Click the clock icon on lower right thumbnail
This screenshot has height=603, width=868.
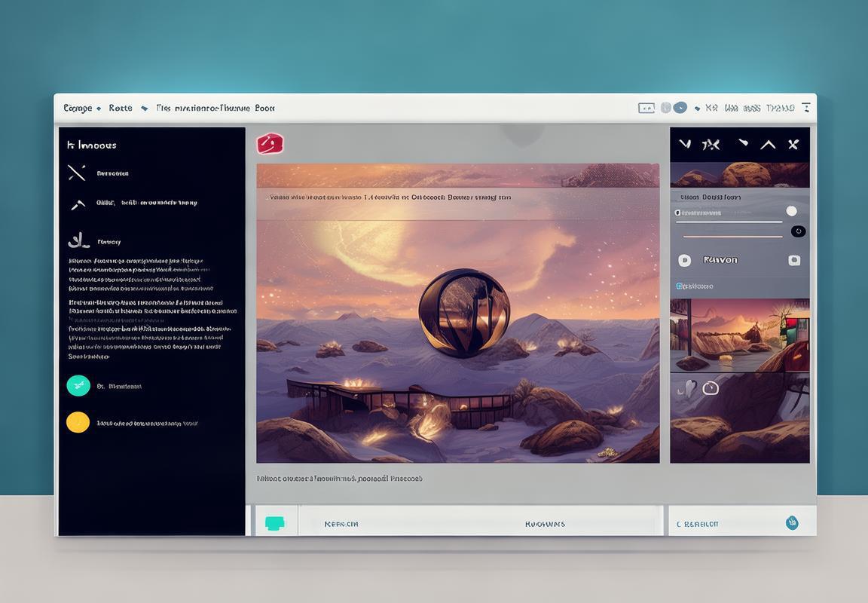[710, 388]
